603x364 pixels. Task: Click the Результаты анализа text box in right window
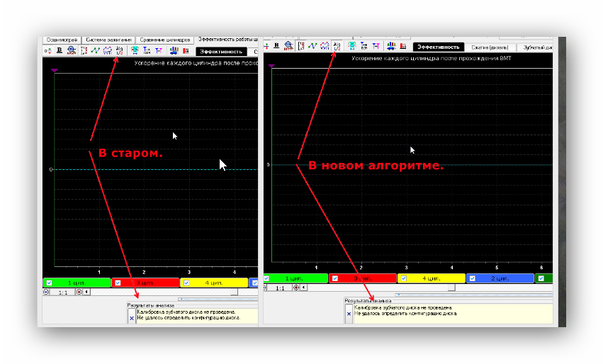[x=453, y=314]
